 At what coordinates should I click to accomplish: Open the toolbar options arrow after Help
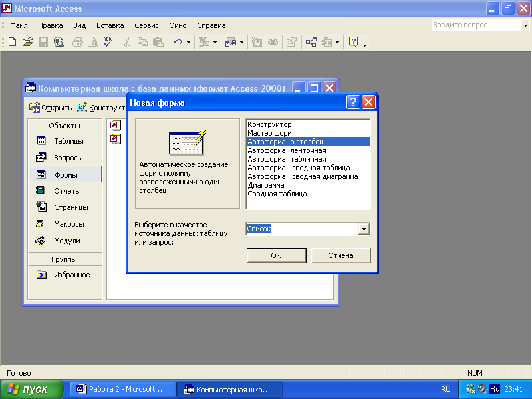pyautogui.click(x=364, y=44)
